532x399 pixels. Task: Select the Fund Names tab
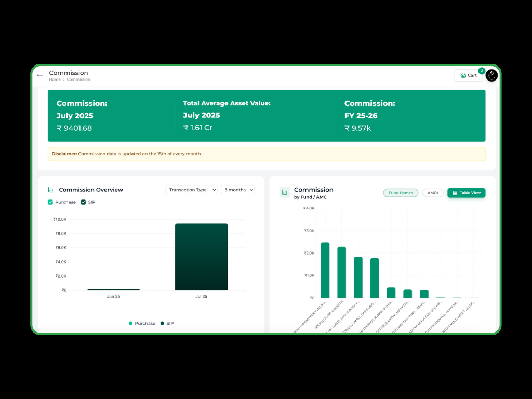401,193
